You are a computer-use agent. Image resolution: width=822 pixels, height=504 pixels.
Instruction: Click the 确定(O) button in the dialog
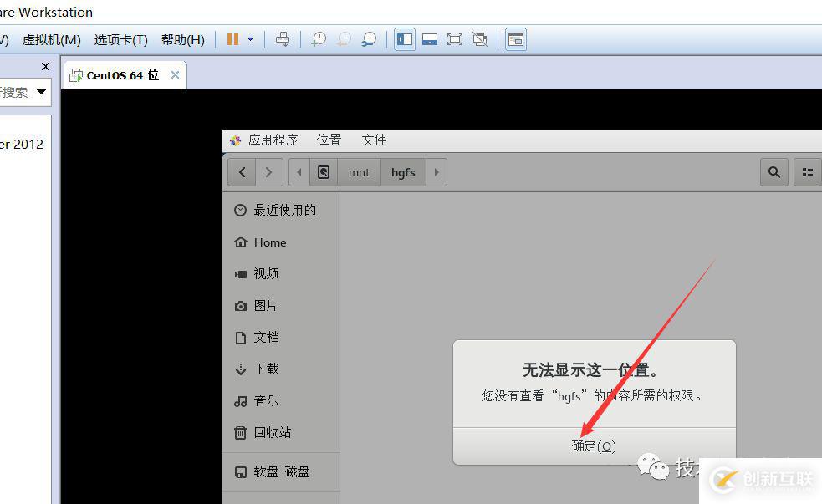594,445
